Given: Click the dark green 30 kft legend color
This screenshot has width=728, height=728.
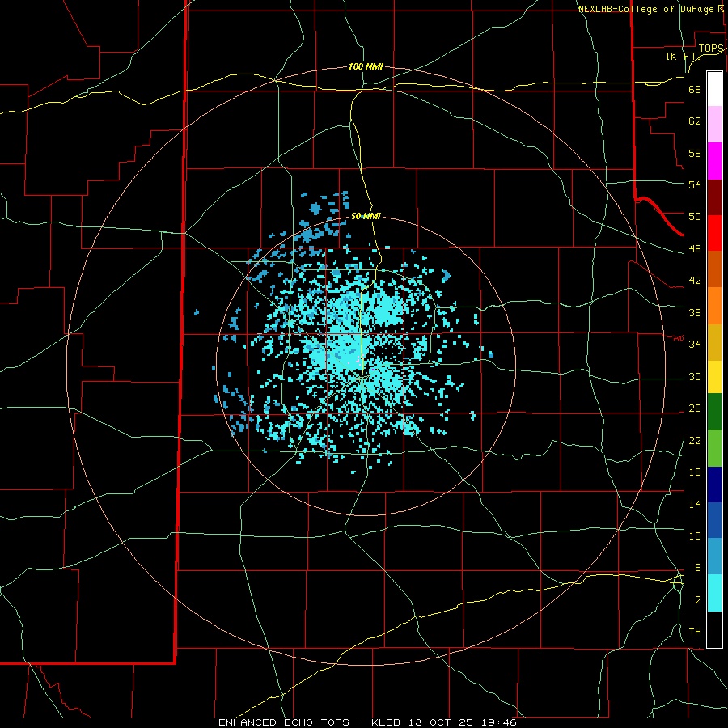Looking at the screenshot, I should (x=714, y=412).
